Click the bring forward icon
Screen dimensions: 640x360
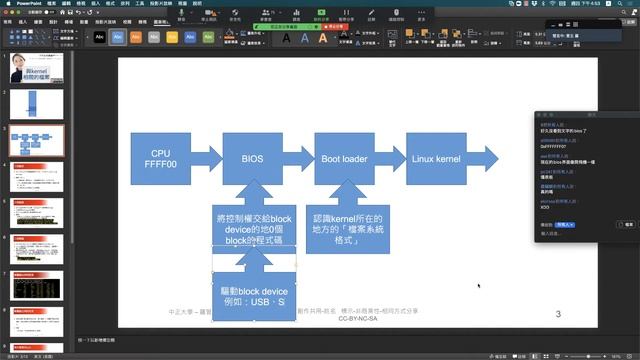tap(409, 33)
